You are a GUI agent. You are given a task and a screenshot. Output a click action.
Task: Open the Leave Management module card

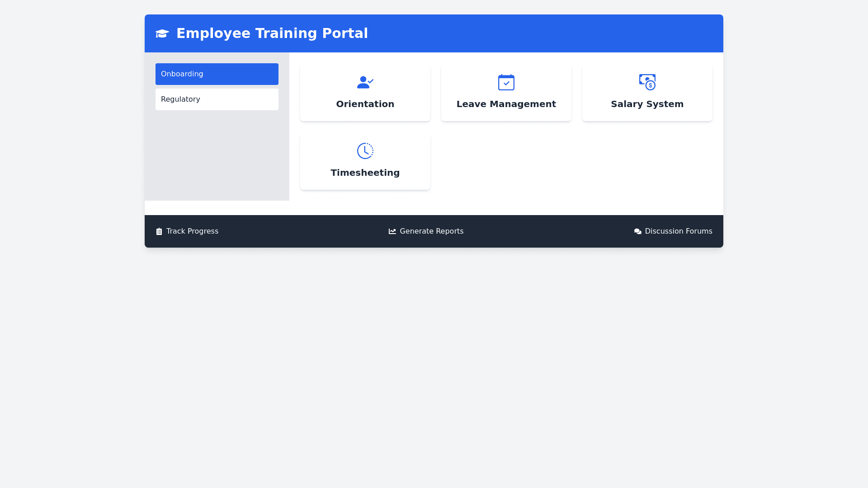[506, 93]
